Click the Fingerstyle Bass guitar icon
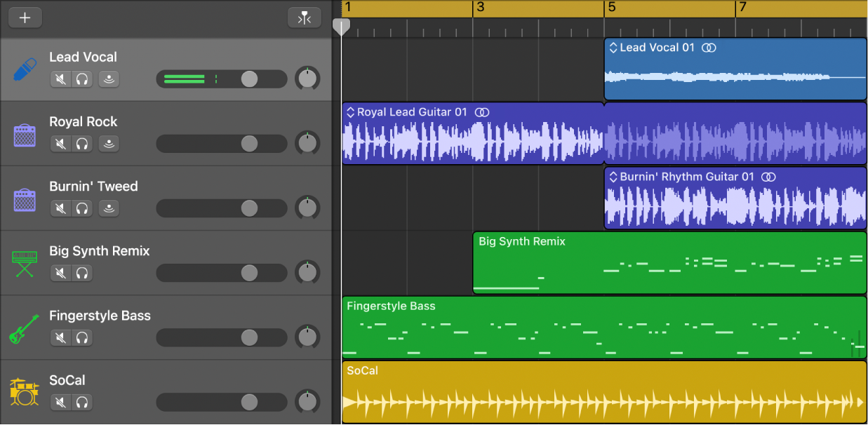This screenshot has width=868, height=425. [25, 329]
